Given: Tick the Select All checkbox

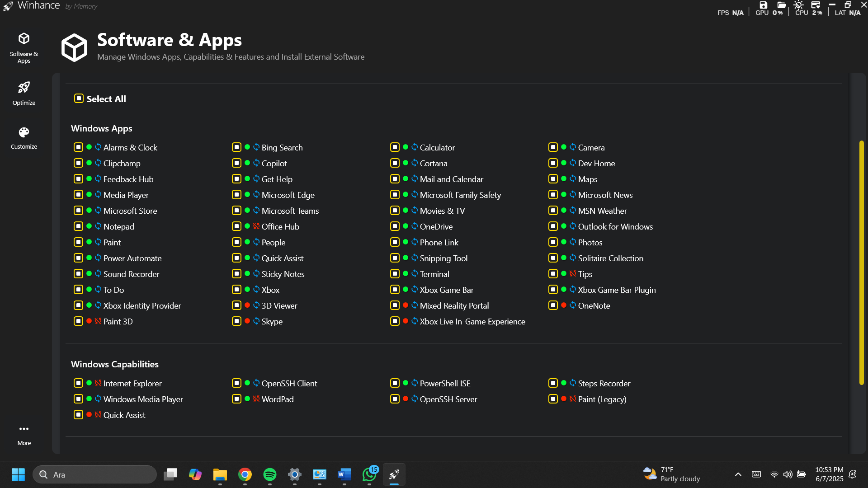Looking at the screenshot, I should click(79, 99).
